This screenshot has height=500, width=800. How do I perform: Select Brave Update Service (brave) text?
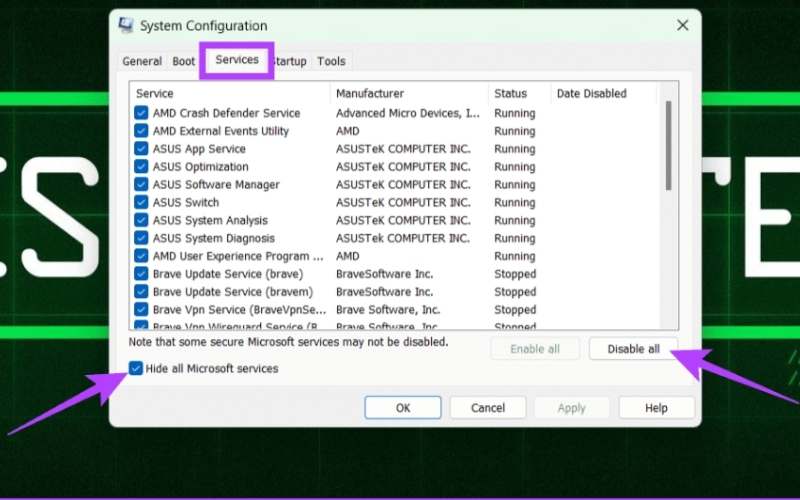(228, 274)
